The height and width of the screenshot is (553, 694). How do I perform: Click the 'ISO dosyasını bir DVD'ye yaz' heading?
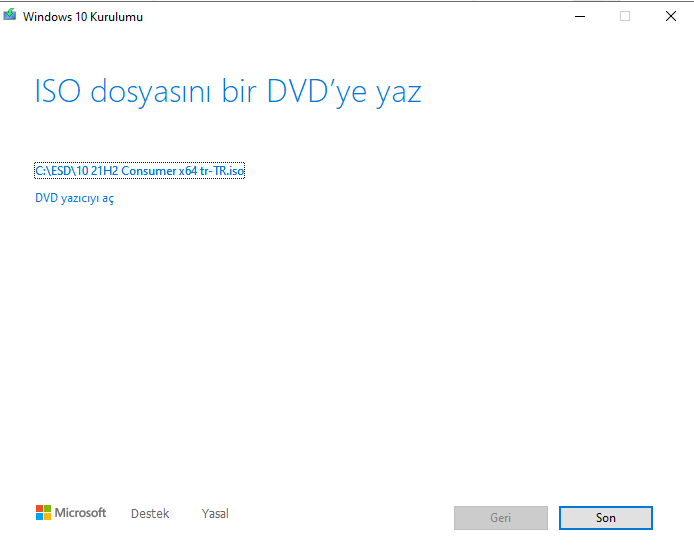pos(228,92)
